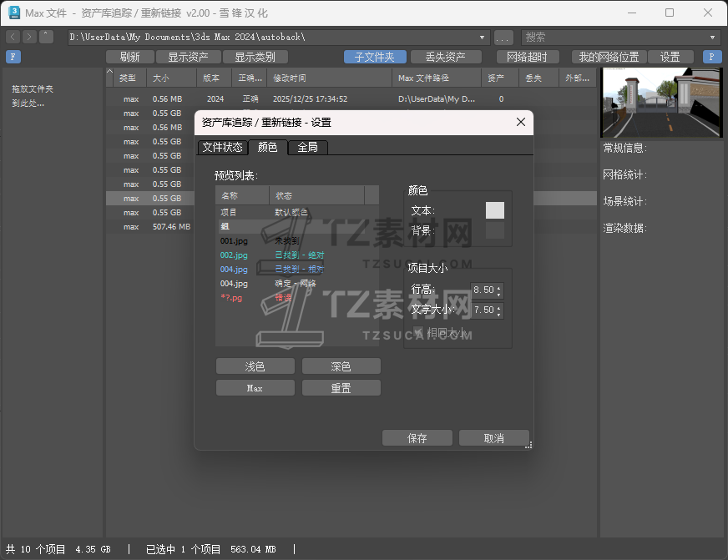The height and width of the screenshot is (560, 728).
Task: Open the 搜索 search box dropdown
Action: coord(714,36)
